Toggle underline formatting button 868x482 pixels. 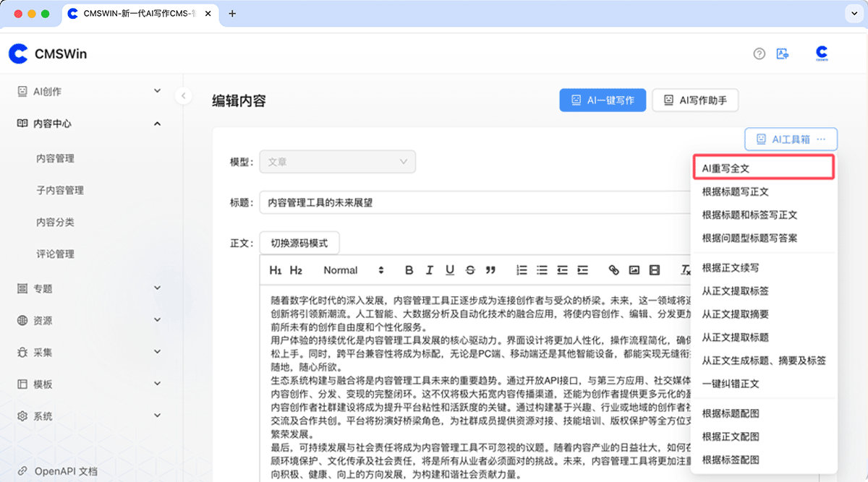[x=450, y=270]
